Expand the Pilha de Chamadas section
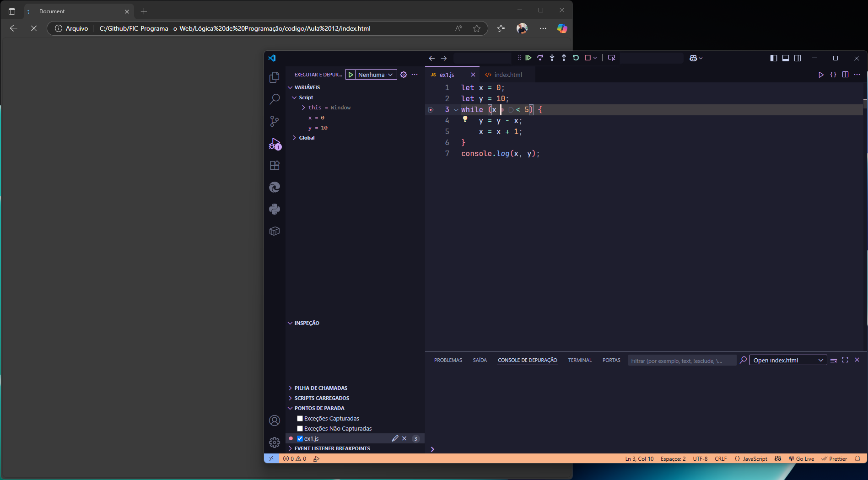This screenshot has height=480, width=868. (x=320, y=388)
